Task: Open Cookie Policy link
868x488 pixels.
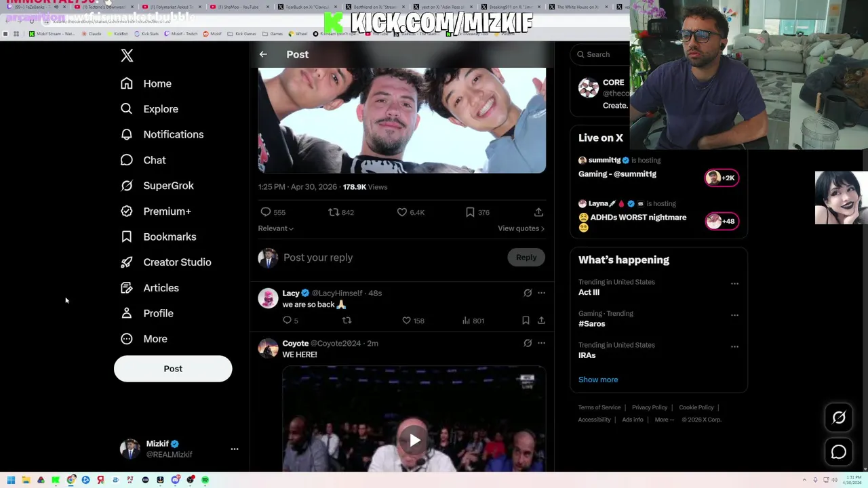Action: coord(696,407)
